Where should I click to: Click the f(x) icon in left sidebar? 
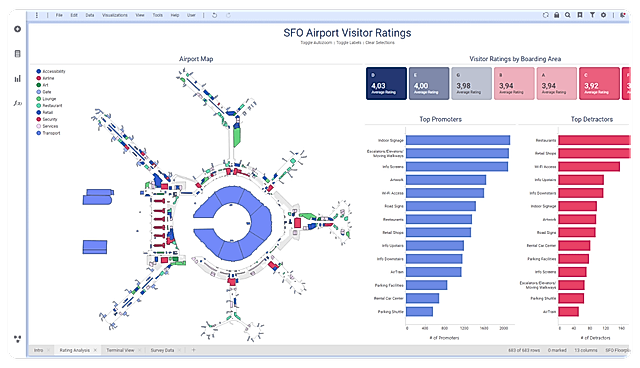tap(18, 103)
